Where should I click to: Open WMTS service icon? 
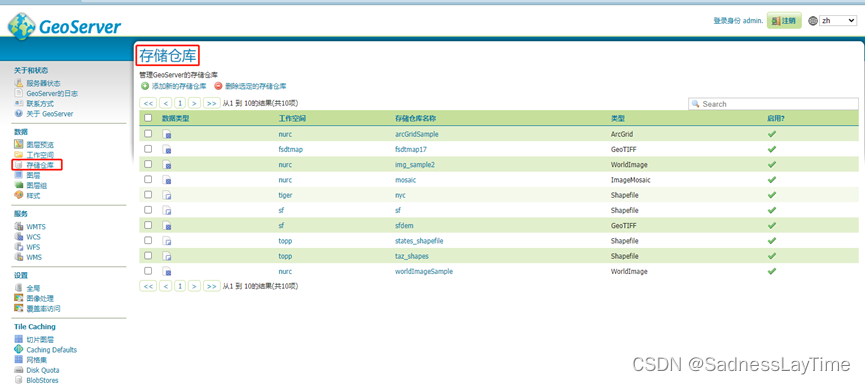[x=18, y=226]
